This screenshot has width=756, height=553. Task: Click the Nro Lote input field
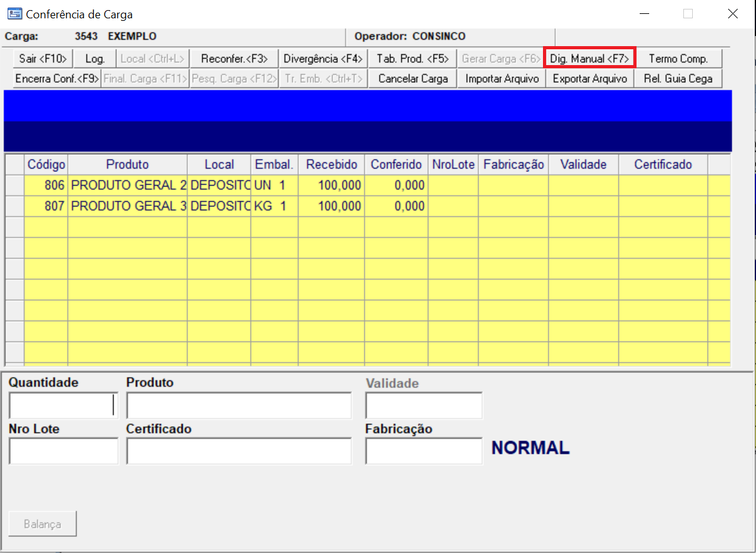63,451
